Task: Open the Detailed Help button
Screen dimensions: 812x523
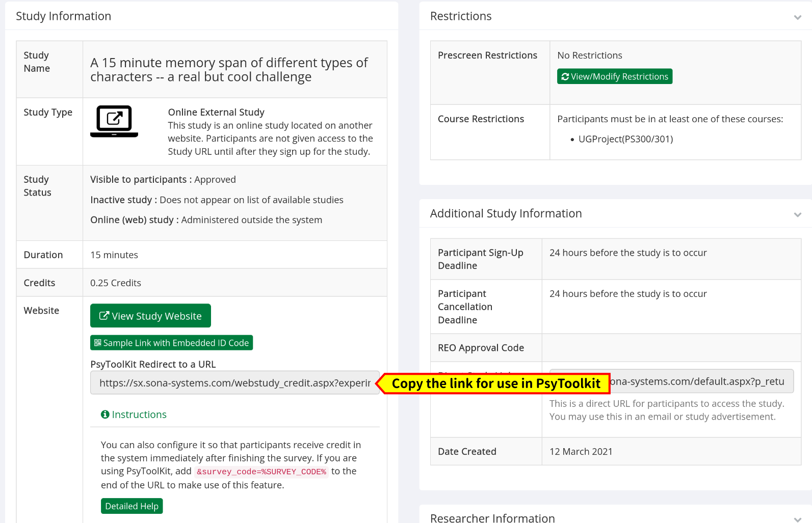Action: click(132, 506)
